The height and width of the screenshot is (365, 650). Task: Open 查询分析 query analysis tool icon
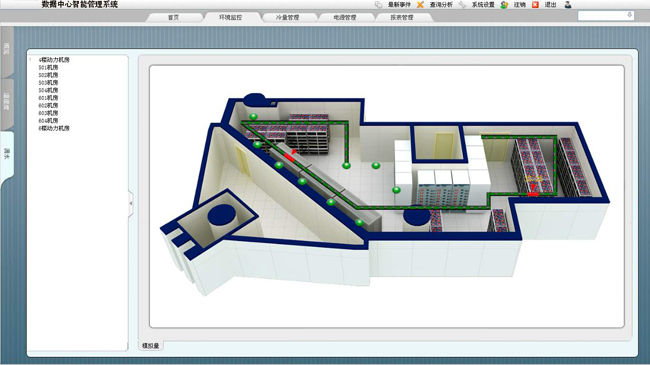pos(420,5)
